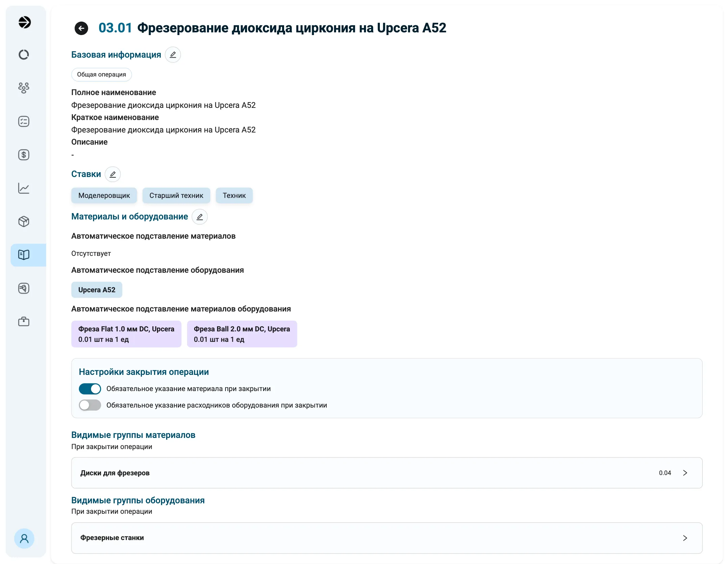The image size is (728, 564).
Task: Edit Базовая информация with the pencil icon
Action: coord(173,55)
